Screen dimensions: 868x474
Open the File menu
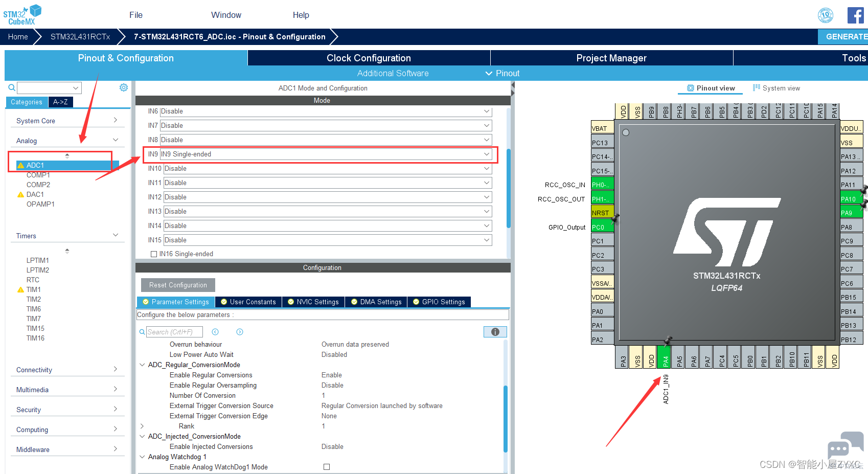(136, 15)
